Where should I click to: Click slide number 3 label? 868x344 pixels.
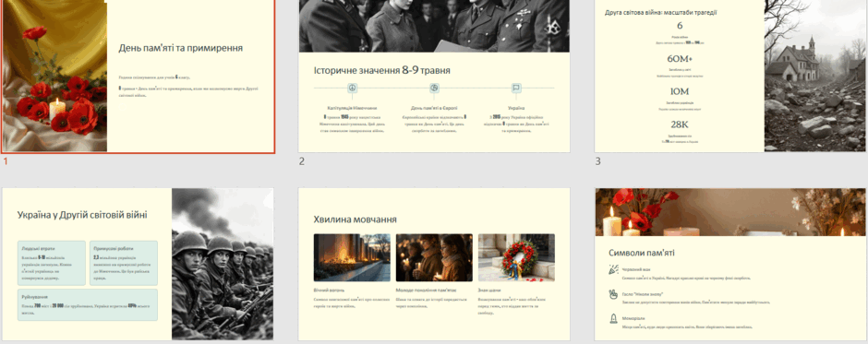597,161
